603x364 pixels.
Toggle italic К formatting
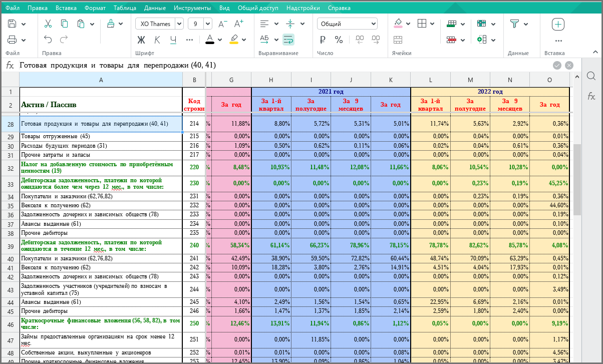(x=157, y=40)
